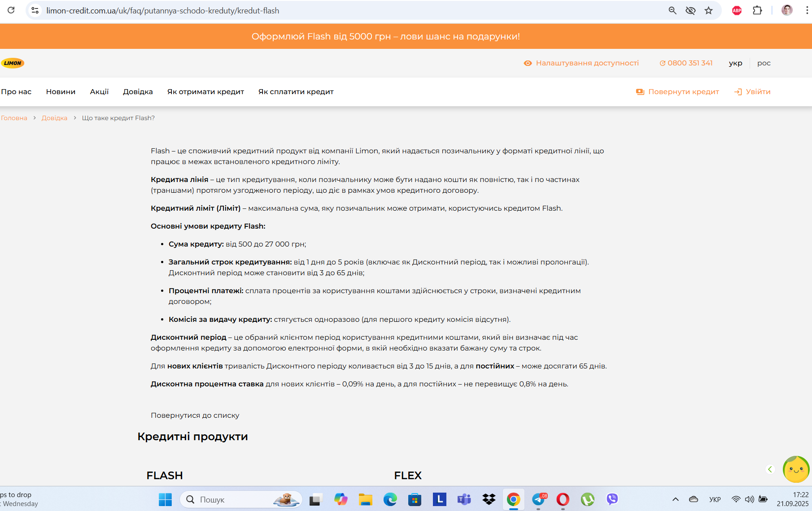The image size is (812, 511).
Task: Open uTorrent from taskbar
Action: coord(588,499)
